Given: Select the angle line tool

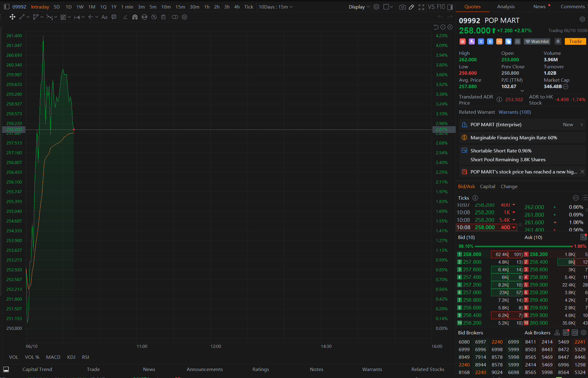Looking at the screenshot, I should [x=125, y=17].
